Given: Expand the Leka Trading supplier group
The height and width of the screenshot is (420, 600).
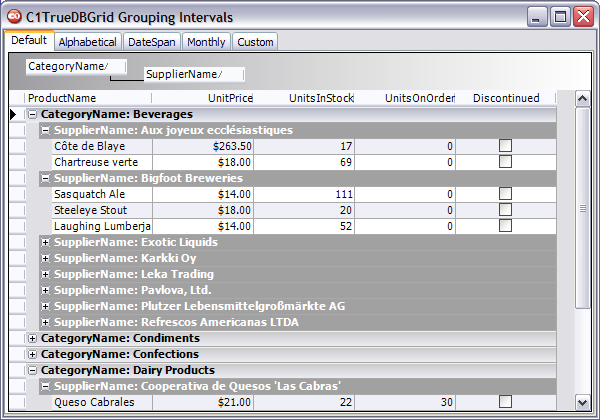Looking at the screenshot, I should click(x=46, y=274).
